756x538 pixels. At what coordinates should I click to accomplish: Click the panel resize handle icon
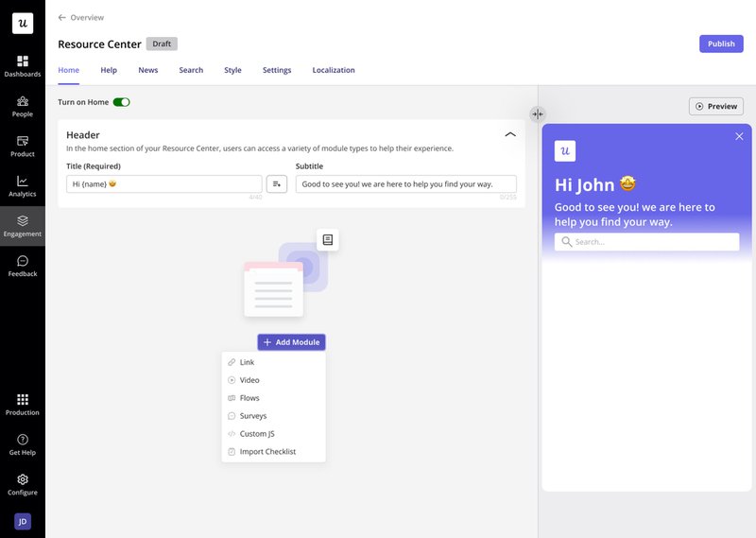tap(538, 114)
